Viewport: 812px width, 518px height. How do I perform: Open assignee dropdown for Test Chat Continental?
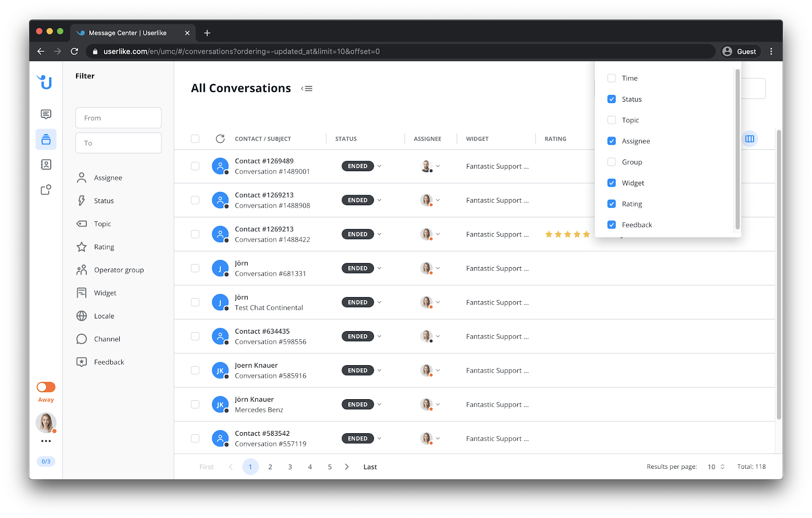pos(437,302)
